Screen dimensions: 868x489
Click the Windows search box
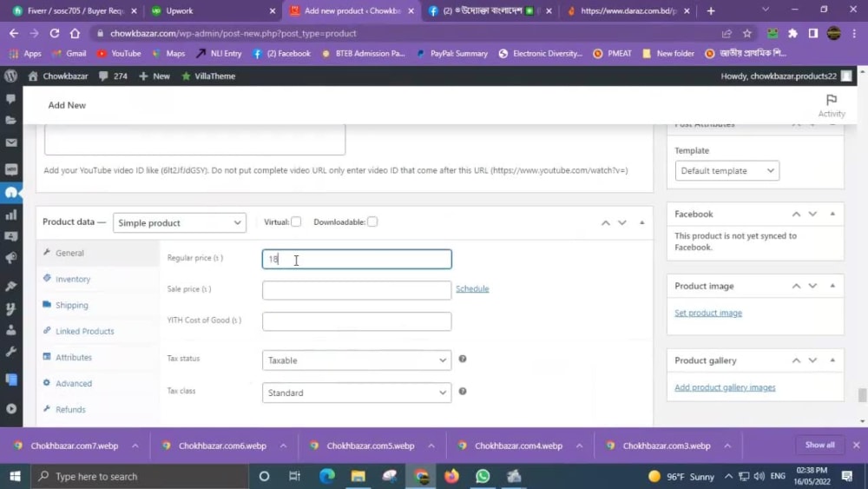point(140,476)
